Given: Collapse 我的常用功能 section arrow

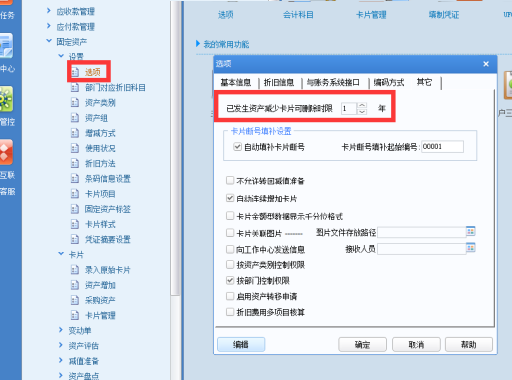Looking at the screenshot, I should point(198,44).
